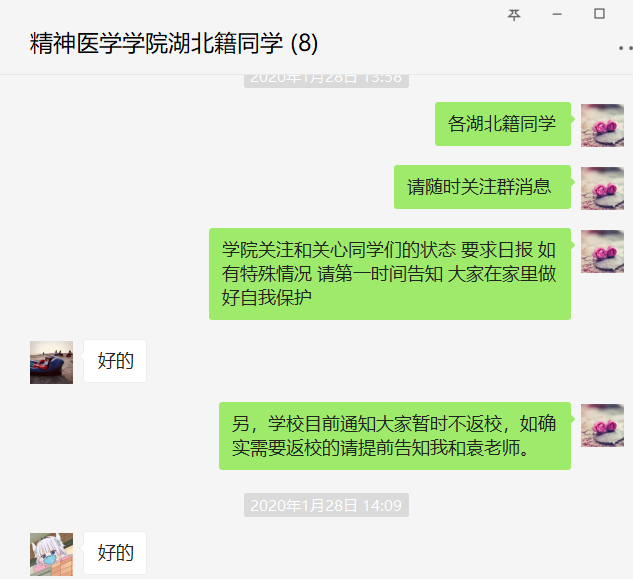Select the 各湖北籍同学 message bubble
The image size is (633, 579).
(x=503, y=124)
